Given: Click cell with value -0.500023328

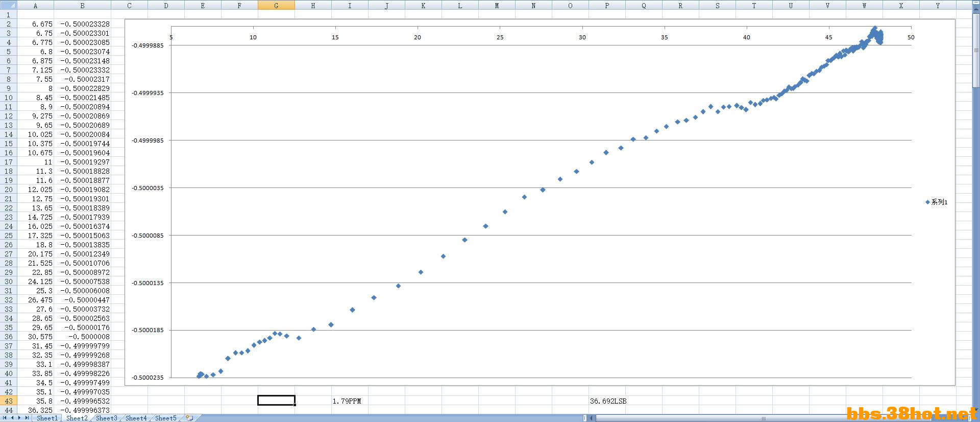Looking at the screenshot, I should [82, 24].
